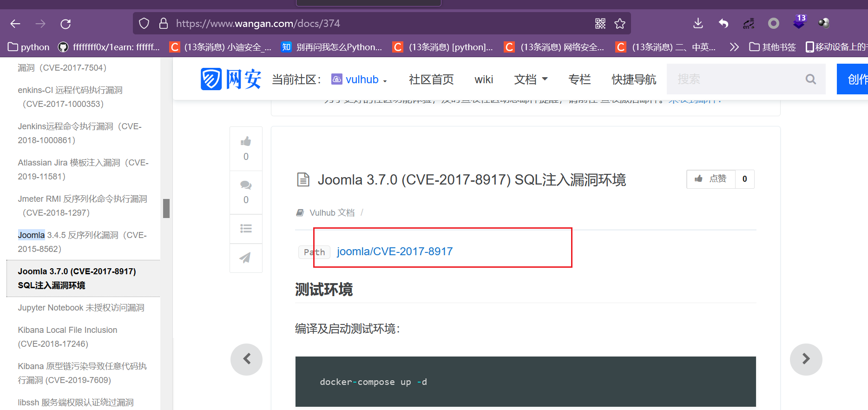
Task: Go to the previous document with the left arrow
Action: pyautogui.click(x=247, y=359)
